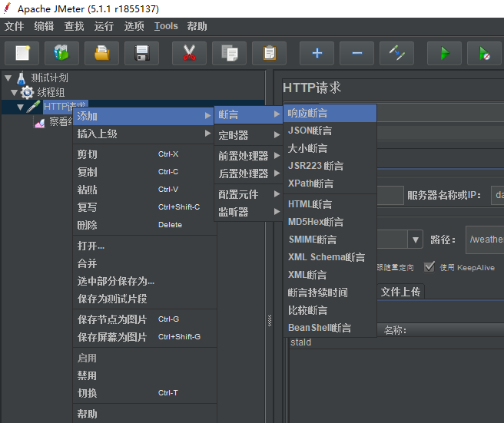
Task: Choose 保存节点为图片 in context menu
Action: (x=144, y=319)
